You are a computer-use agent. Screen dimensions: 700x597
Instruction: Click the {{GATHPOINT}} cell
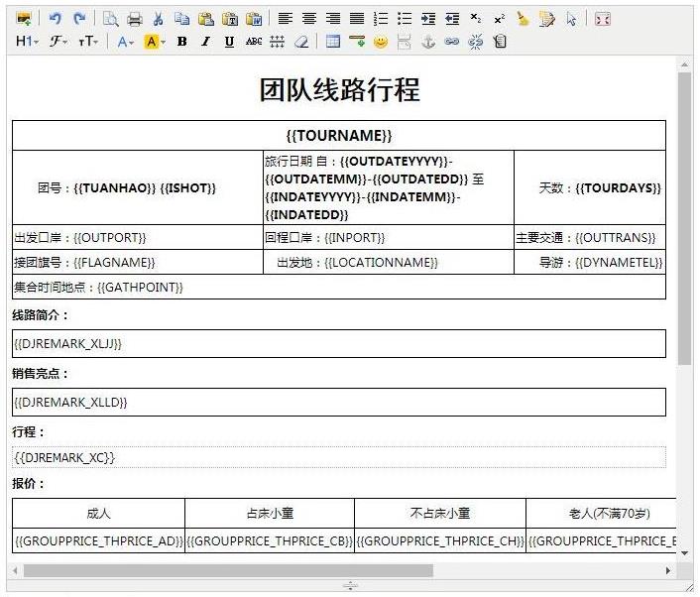tap(339, 287)
